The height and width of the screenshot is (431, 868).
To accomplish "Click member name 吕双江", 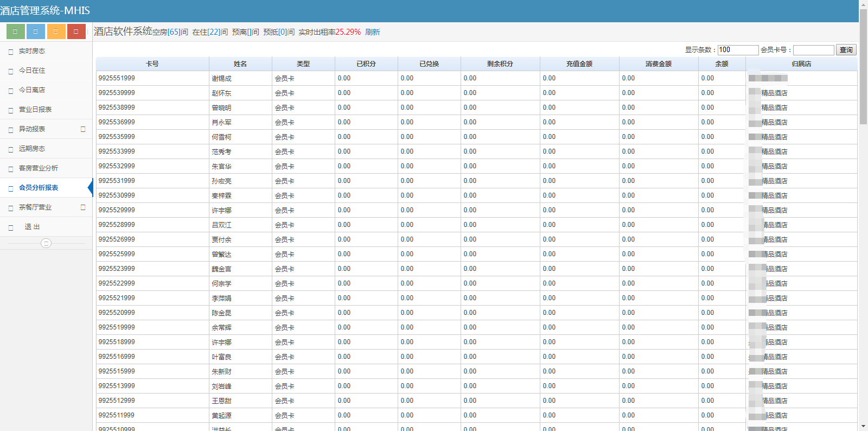I will tap(221, 225).
